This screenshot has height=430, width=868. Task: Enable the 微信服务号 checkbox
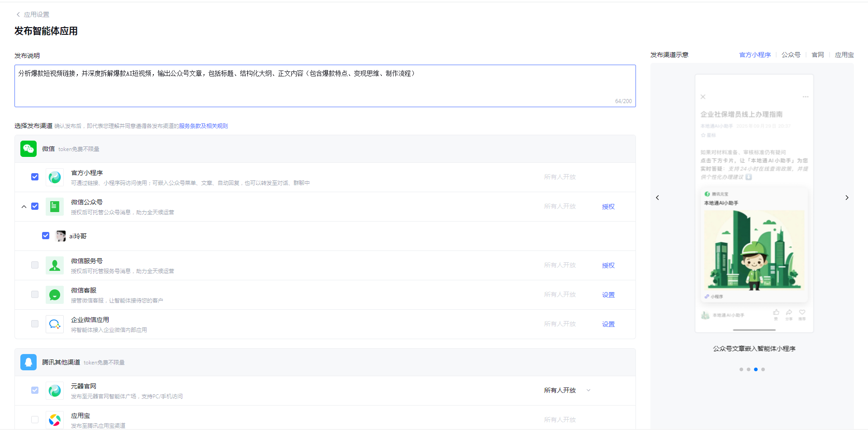coord(35,265)
